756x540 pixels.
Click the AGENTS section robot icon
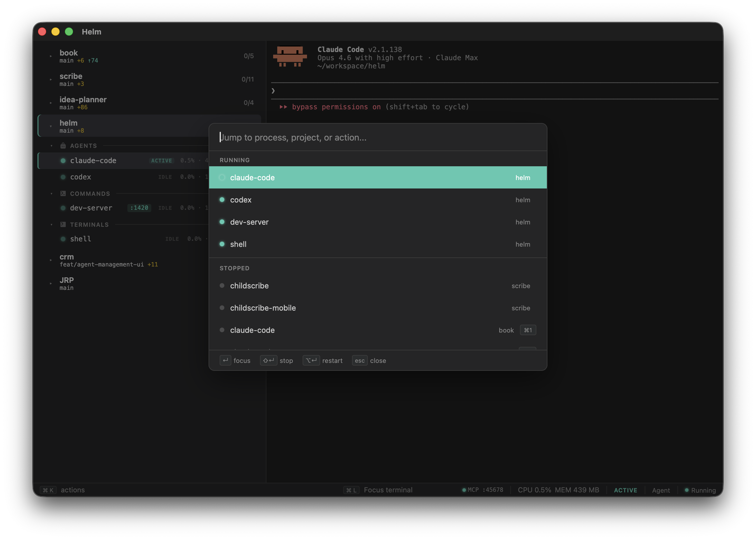point(63,146)
